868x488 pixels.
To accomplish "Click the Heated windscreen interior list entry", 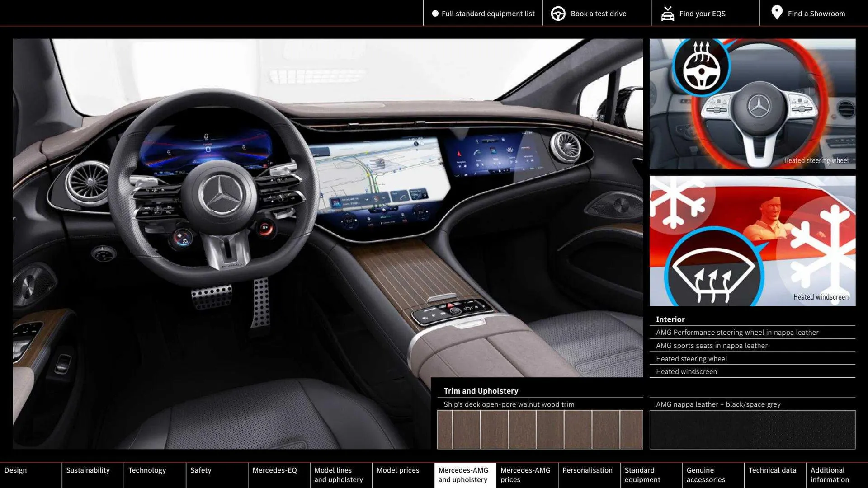I will pyautogui.click(x=686, y=371).
